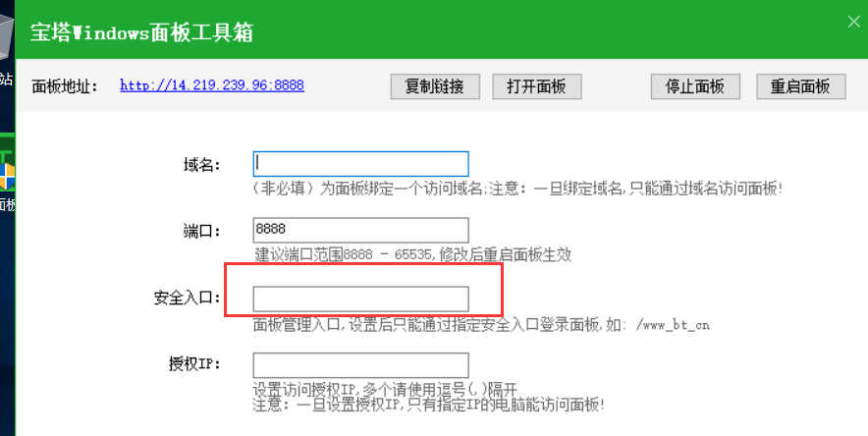This screenshot has width=868, height=436.
Task: Click the window title 宝塔Windows面板工具箱
Action: click(x=141, y=32)
